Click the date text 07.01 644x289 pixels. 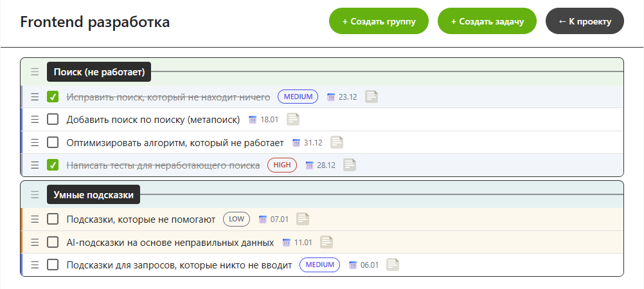(x=280, y=220)
